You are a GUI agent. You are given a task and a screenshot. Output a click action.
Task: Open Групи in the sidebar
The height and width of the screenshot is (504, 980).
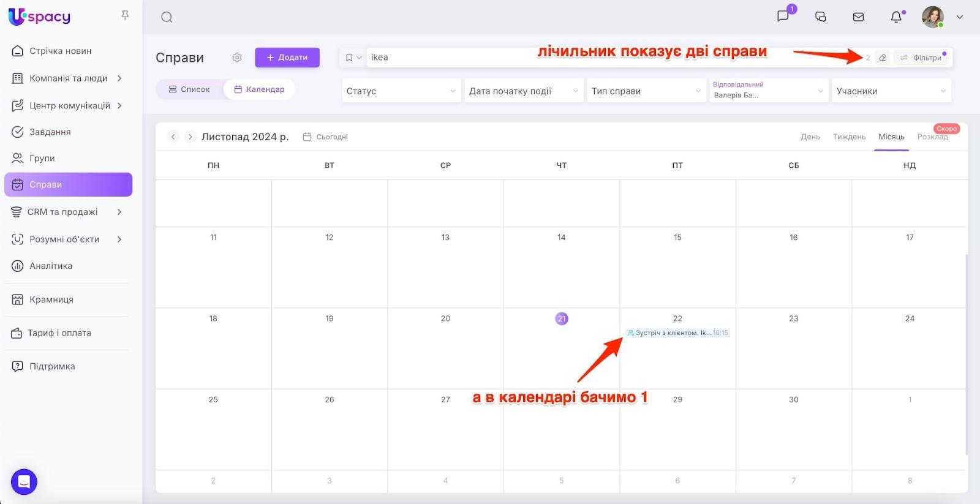(42, 158)
